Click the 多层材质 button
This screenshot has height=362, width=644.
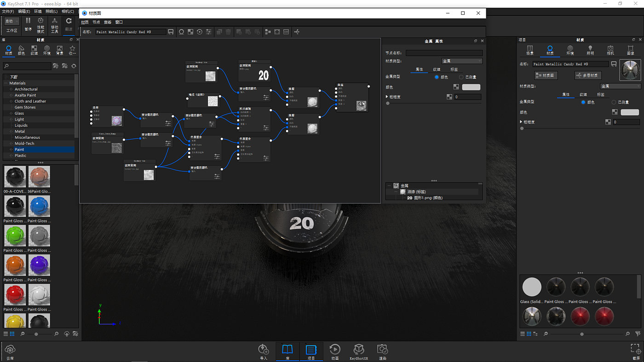coord(588,75)
